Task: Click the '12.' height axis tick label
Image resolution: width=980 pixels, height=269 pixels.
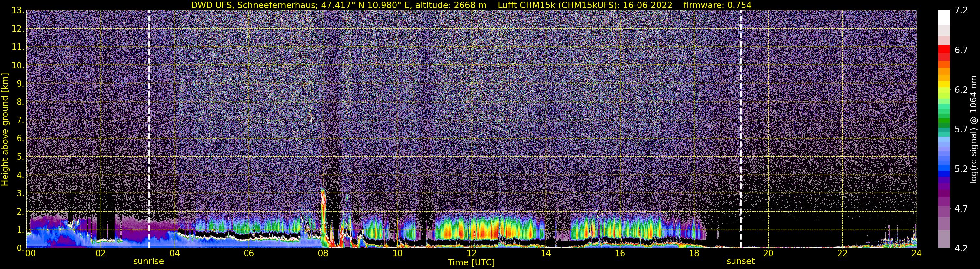Action: pyautogui.click(x=18, y=29)
